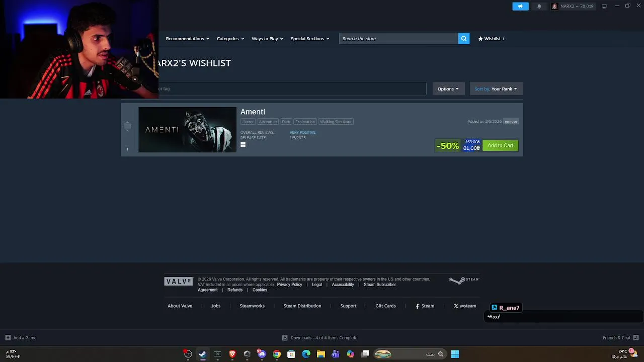Open the Jobs footer link
This screenshot has height=362, width=644.
[216, 306]
